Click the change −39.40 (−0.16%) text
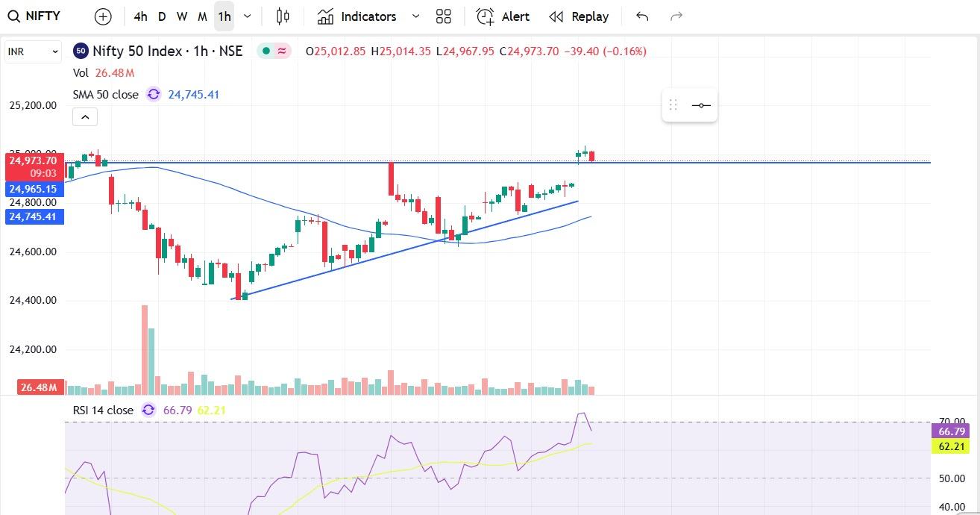The width and height of the screenshot is (980, 515). tap(605, 51)
